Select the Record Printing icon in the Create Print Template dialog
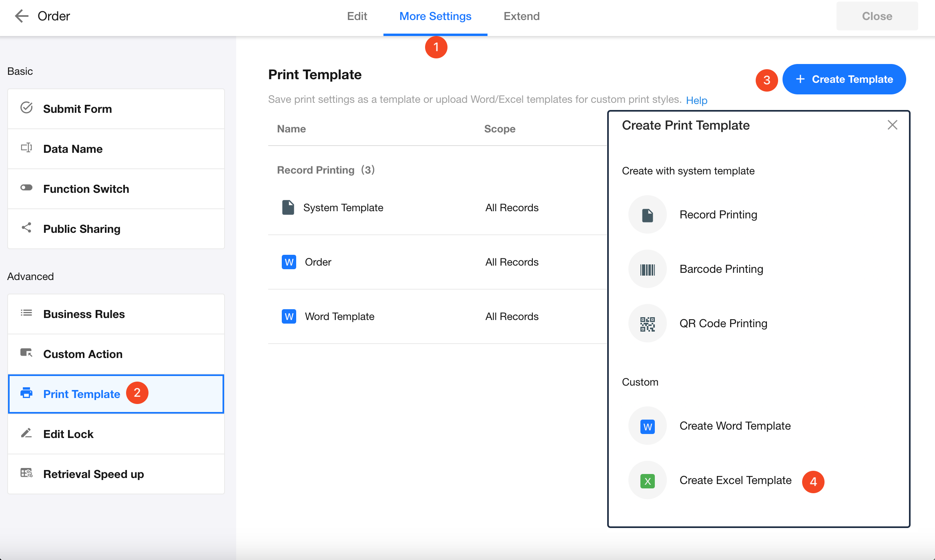Viewport: 935px width, 560px height. (647, 215)
